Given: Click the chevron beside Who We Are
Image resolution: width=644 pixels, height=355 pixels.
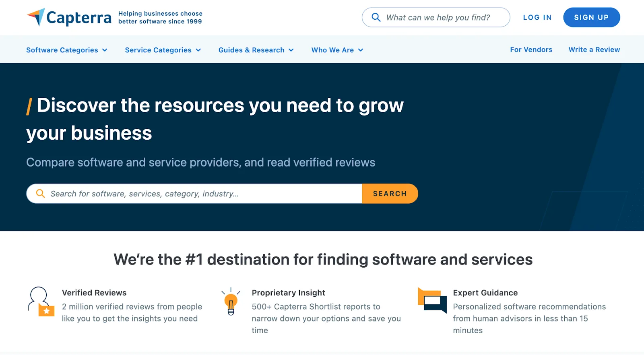Looking at the screenshot, I should tap(361, 50).
